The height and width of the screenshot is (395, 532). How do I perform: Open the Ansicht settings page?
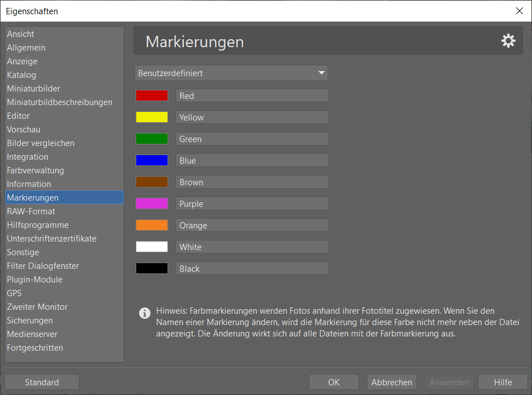coord(65,34)
